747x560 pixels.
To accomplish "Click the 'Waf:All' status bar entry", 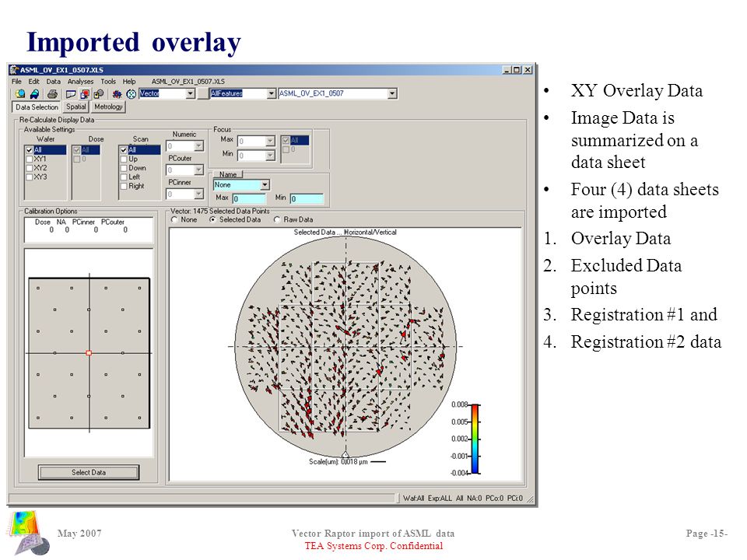I will (413, 498).
